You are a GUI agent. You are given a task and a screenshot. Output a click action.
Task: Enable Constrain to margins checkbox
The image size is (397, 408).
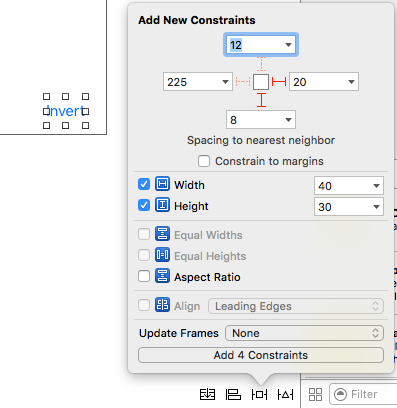click(204, 161)
